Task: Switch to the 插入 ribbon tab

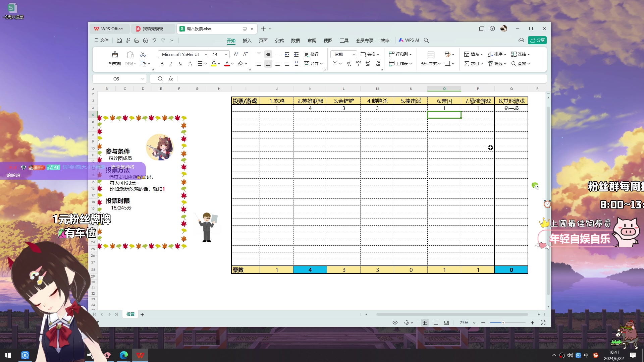Action: [x=247, y=41]
